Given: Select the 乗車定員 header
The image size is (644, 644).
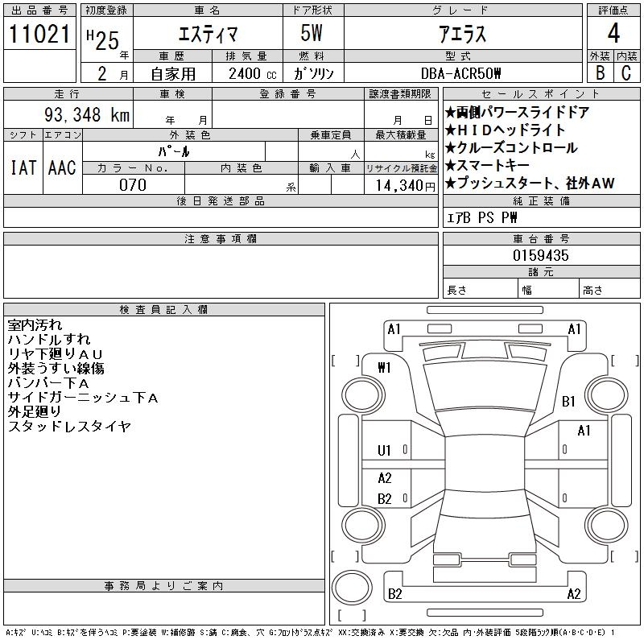Looking at the screenshot, I should (x=331, y=135).
